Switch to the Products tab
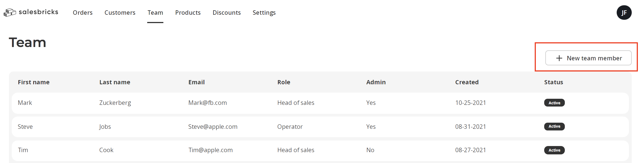The image size is (644, 163). tap(188, 13)
